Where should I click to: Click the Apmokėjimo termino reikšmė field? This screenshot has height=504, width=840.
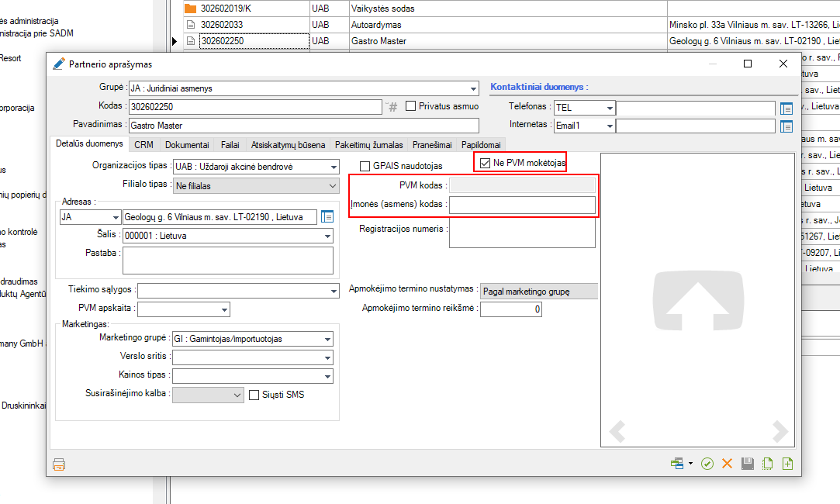[510, 309]
